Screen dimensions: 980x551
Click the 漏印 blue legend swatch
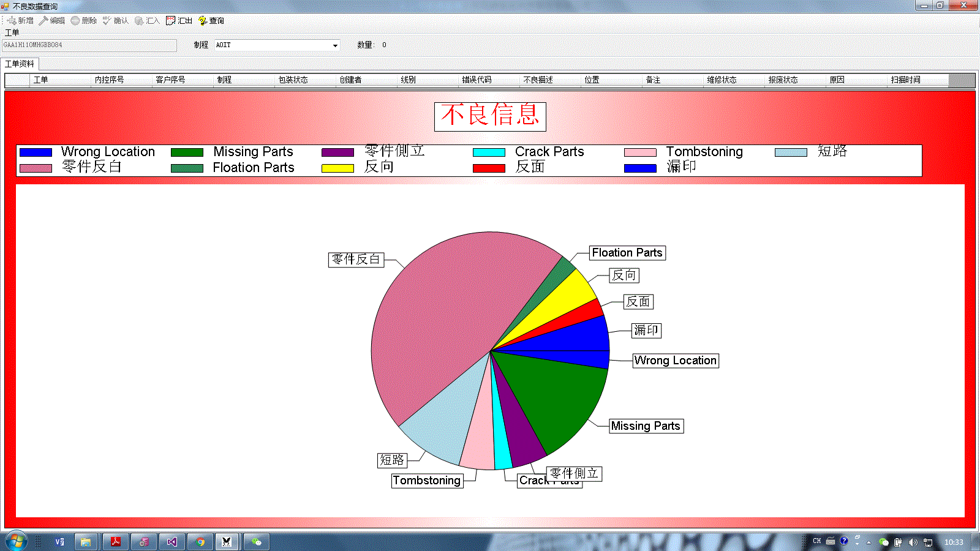tap(640, 168)
